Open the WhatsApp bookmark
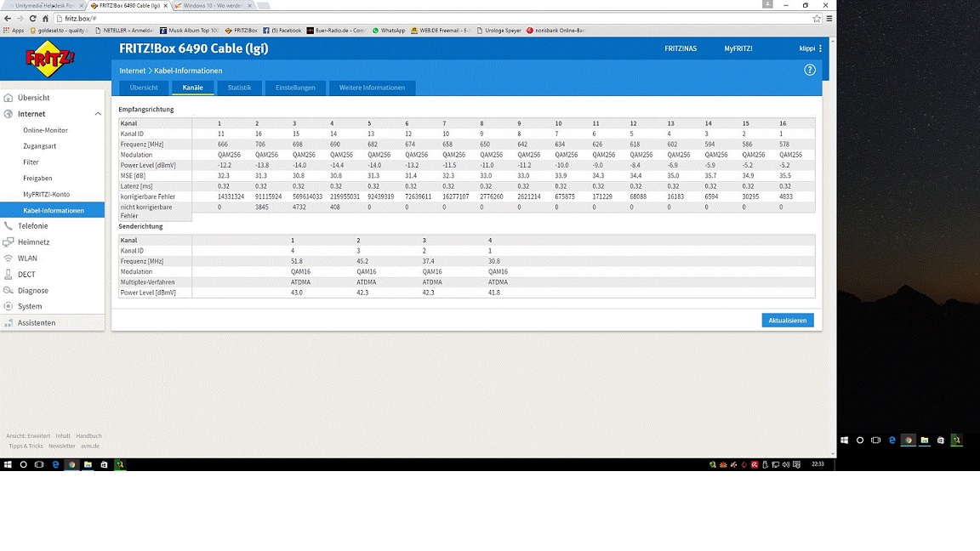Screen dimensions: 980x551 click(x=389, y=31)
